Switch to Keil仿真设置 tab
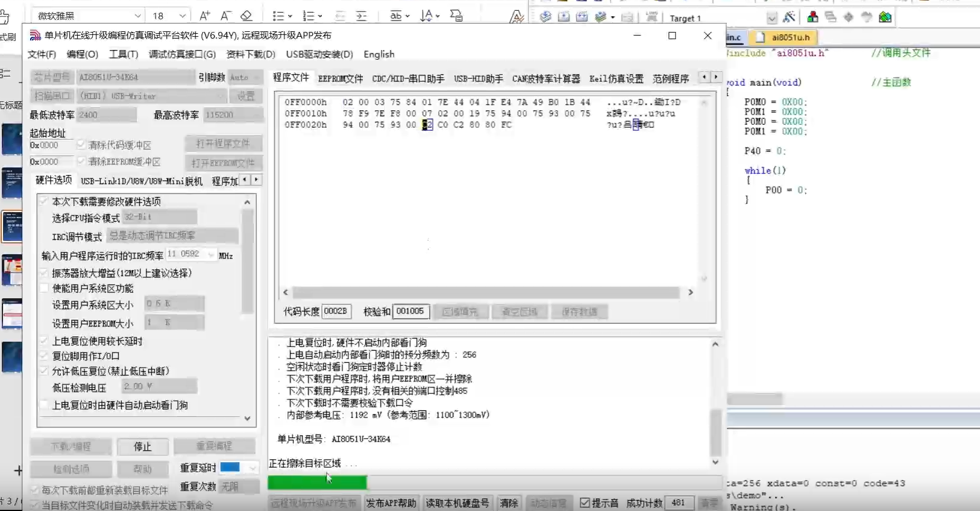 (x=616, y=79)
